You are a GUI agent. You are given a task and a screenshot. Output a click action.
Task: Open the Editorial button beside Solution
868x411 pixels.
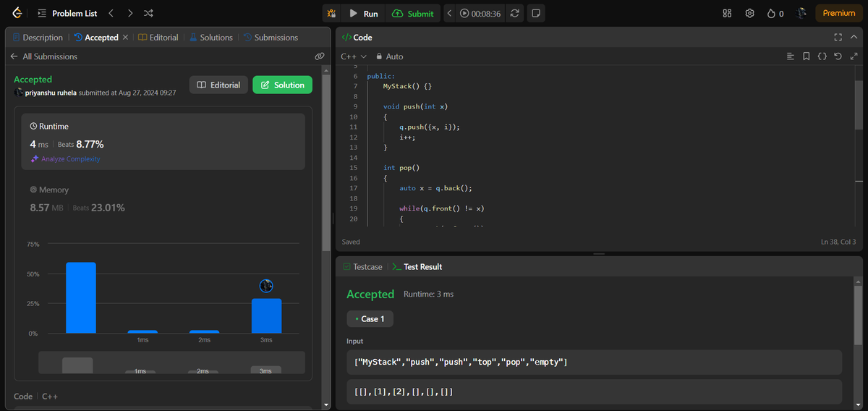[218, 85]
